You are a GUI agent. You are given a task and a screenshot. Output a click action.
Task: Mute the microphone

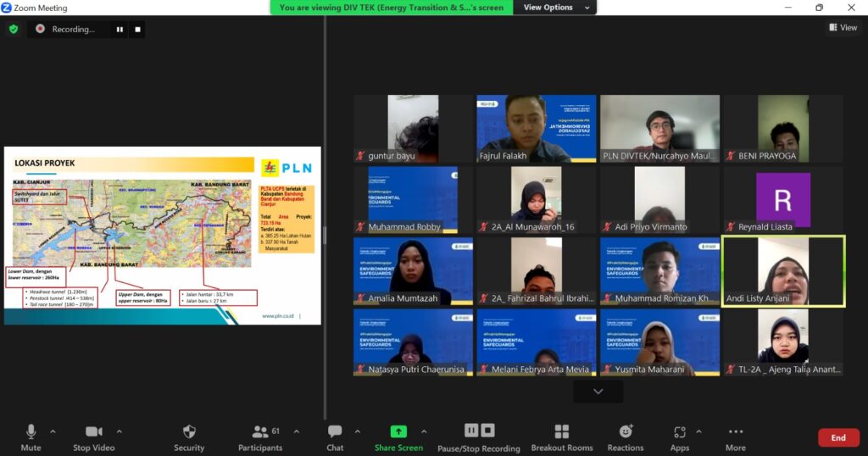[31, 437]
